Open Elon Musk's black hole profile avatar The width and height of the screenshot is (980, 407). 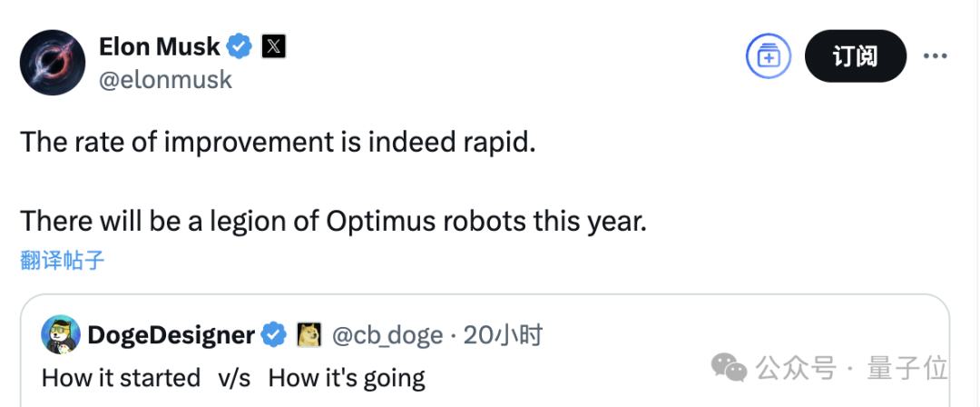(53, 63)
